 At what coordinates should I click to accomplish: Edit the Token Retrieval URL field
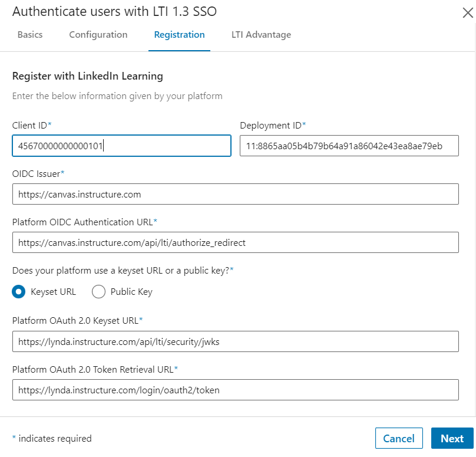236,390
